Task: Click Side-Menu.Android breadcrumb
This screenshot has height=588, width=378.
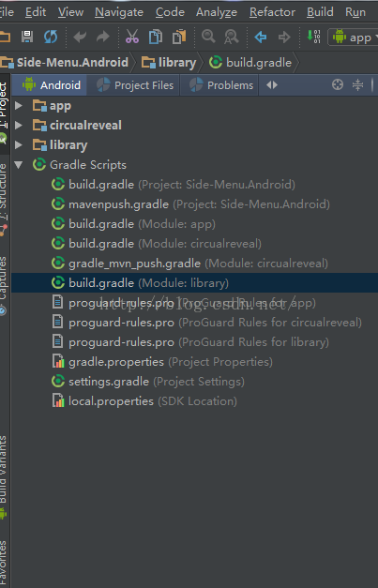Action: [64, 62]
